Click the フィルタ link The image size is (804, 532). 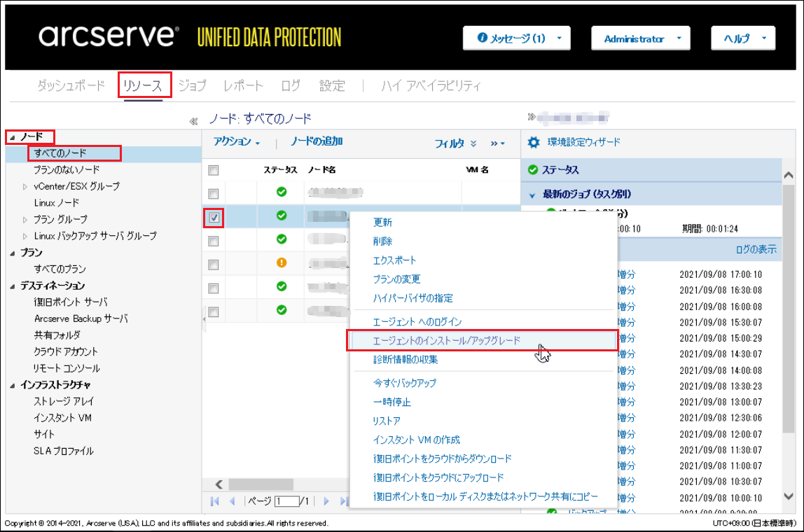(x=449, y=143)
